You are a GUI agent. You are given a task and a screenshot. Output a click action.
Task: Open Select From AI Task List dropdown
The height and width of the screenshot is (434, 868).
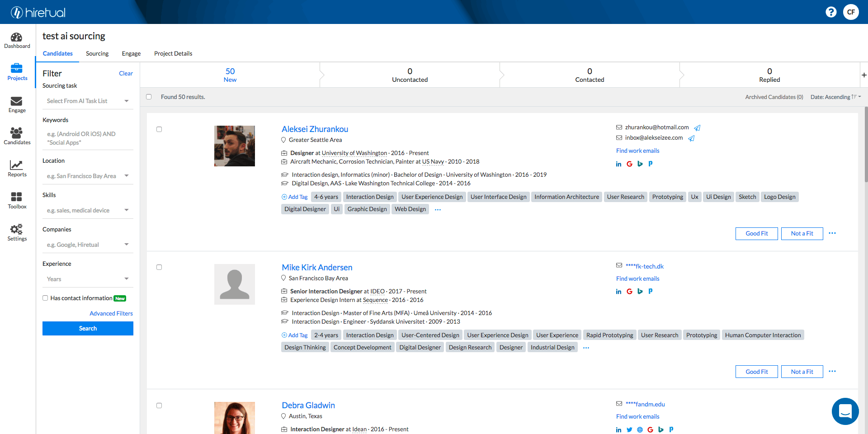point(88,101)
